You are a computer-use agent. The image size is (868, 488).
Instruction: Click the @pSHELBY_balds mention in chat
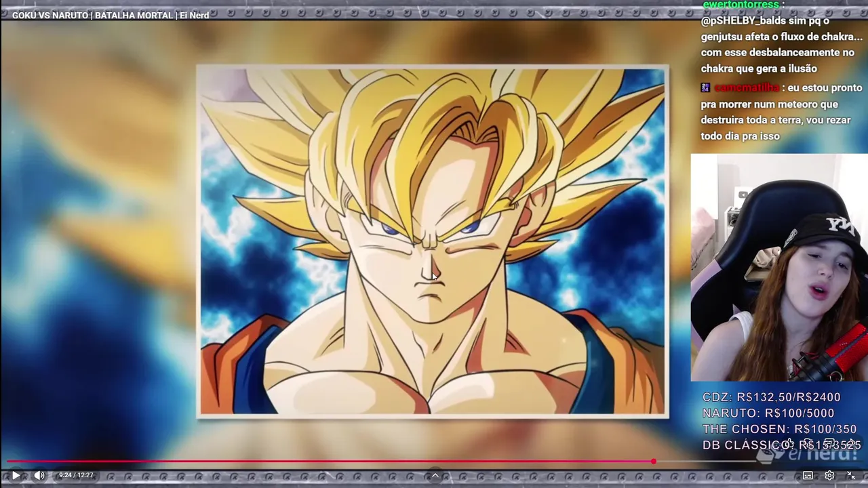coord(743,20)
